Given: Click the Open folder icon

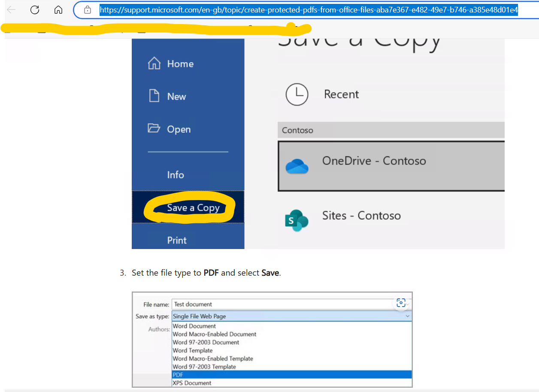Looking at the screenshot, I should point(154,128).
